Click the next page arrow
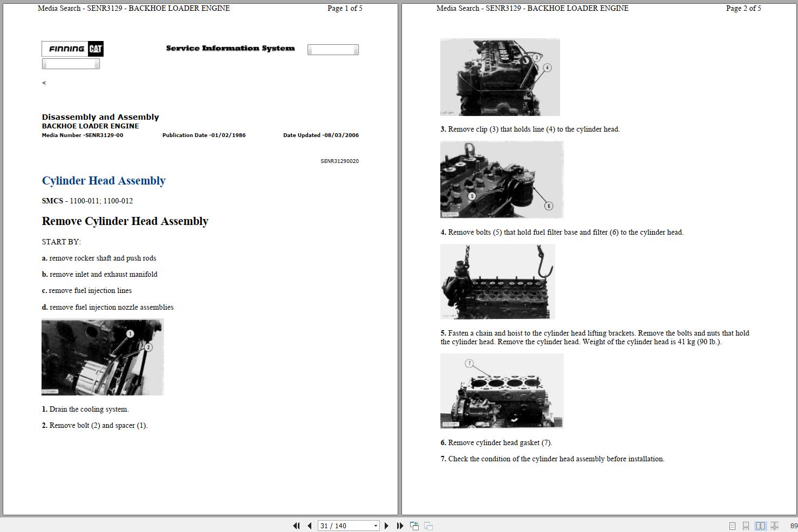The width and height of the screenshot is (798, 532). 386,525
